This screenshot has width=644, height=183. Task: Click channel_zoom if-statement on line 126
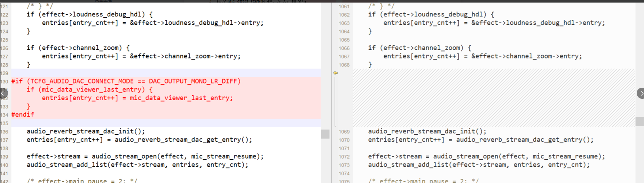pos(78,48)
